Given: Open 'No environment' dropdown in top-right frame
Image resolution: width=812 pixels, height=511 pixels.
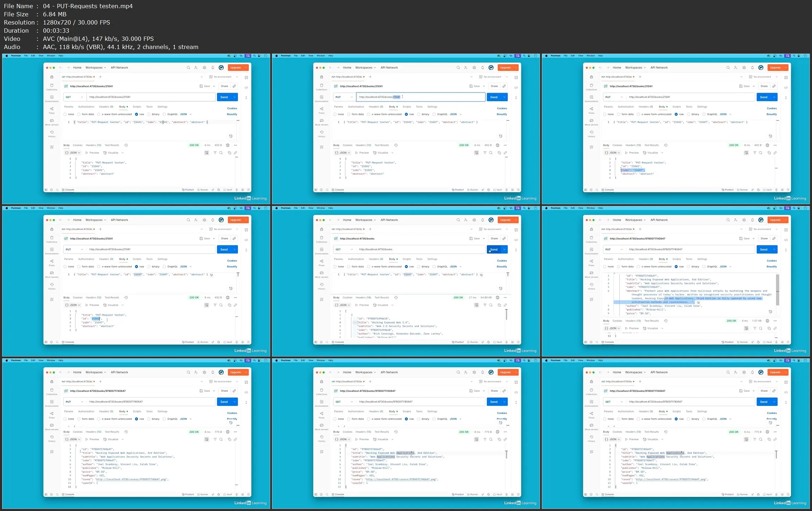Looking at the screenshot, I should (x=763, y=77).
